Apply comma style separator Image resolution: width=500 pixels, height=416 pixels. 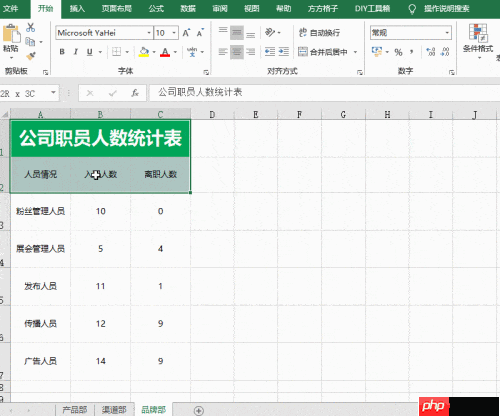point(412,52)
